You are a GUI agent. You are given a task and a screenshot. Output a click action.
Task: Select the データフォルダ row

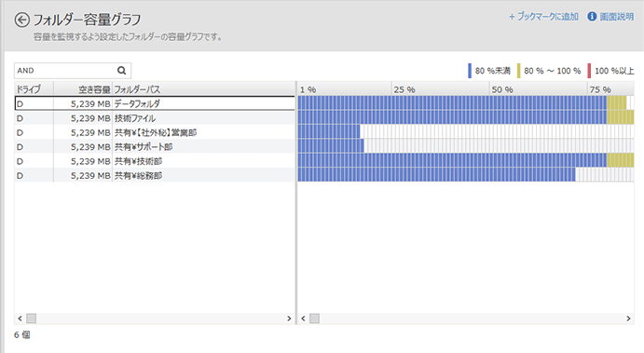point(155,103)
